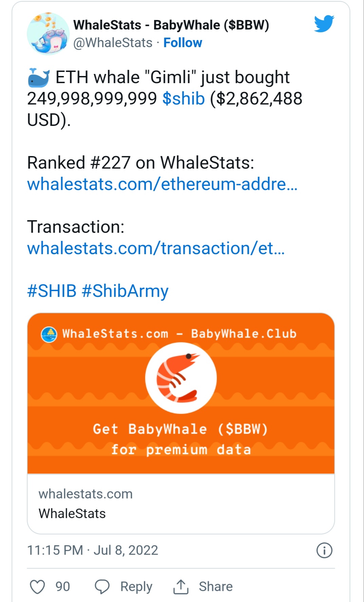Open the tweet timestamp 11:15 PM Jul 8
364x602 pixels.
tap(93, 550)
